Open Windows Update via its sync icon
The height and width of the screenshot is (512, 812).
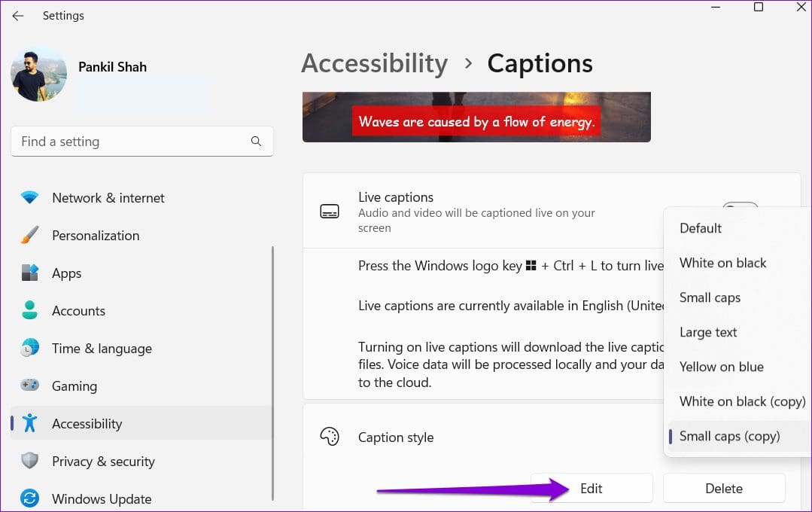(30, 498)
